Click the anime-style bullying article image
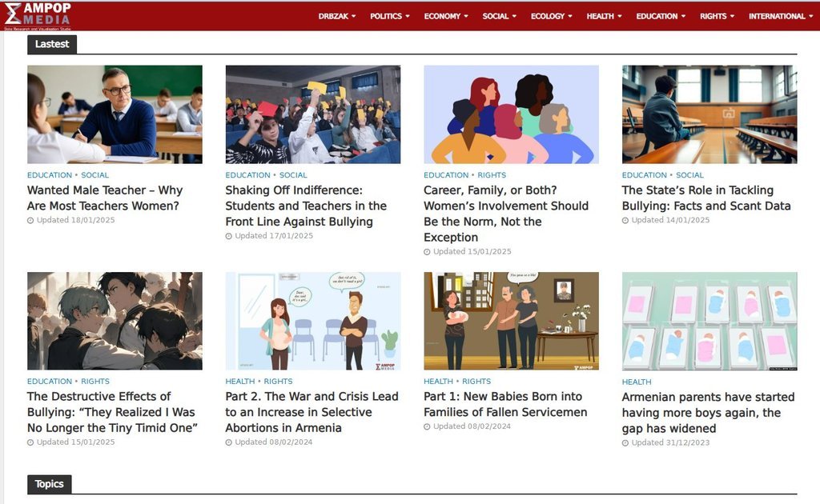Viewport: 820px width, 504px height. [x=115, y=321]
